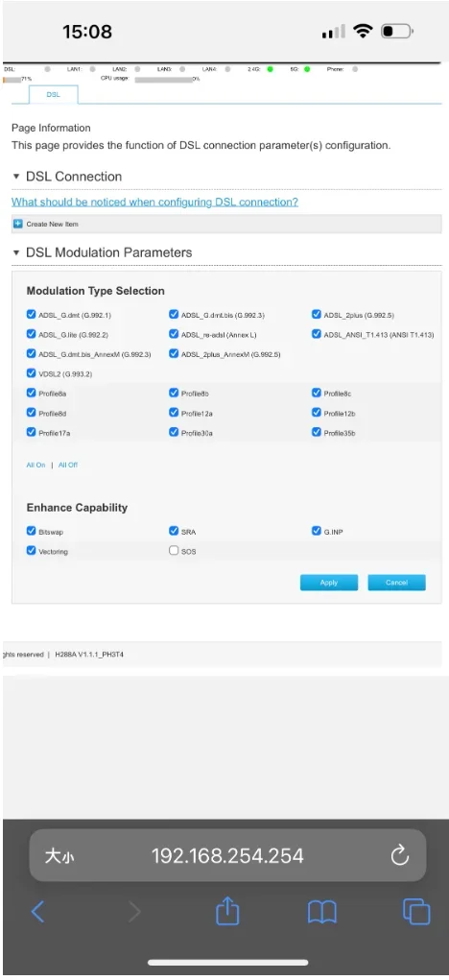Uncheck ADSL_G.dmt.bis_AnnexM checkbox
The height and width of the screenshot is (980, 449).
point(32,354)
